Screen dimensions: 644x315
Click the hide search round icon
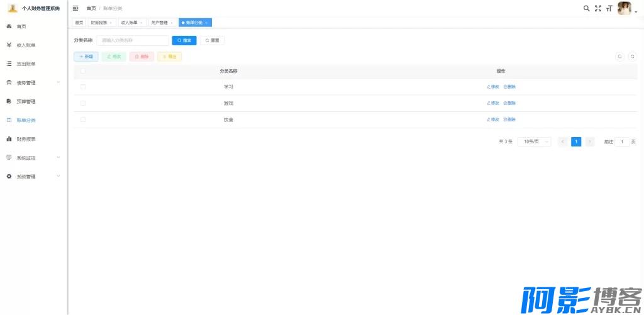click(x=619, y=57)
